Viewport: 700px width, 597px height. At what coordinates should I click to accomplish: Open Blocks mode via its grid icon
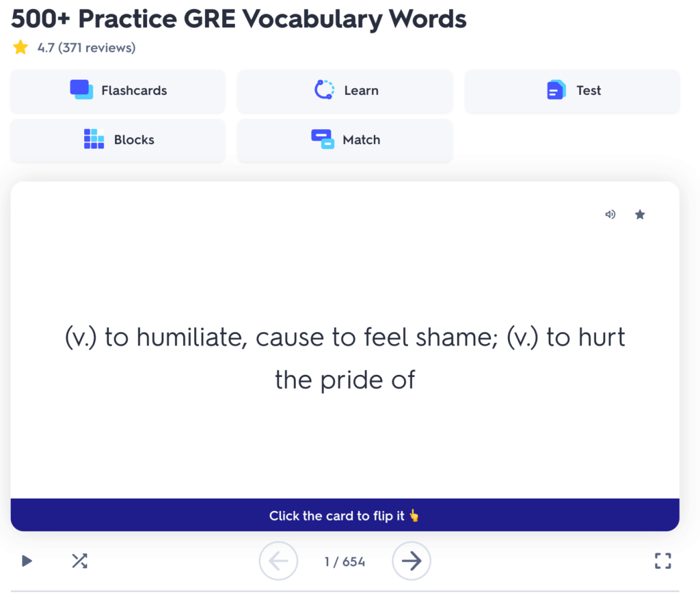point(93,139)
